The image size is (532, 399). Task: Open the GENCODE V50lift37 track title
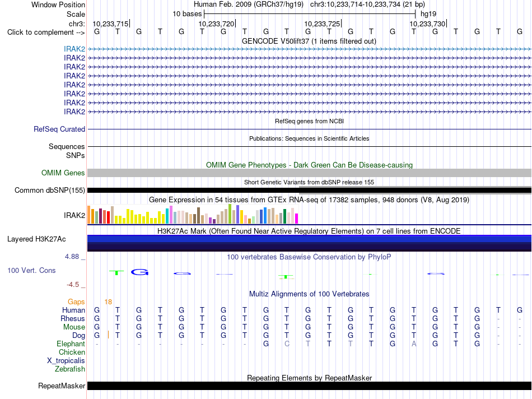(x=309, y=41)
